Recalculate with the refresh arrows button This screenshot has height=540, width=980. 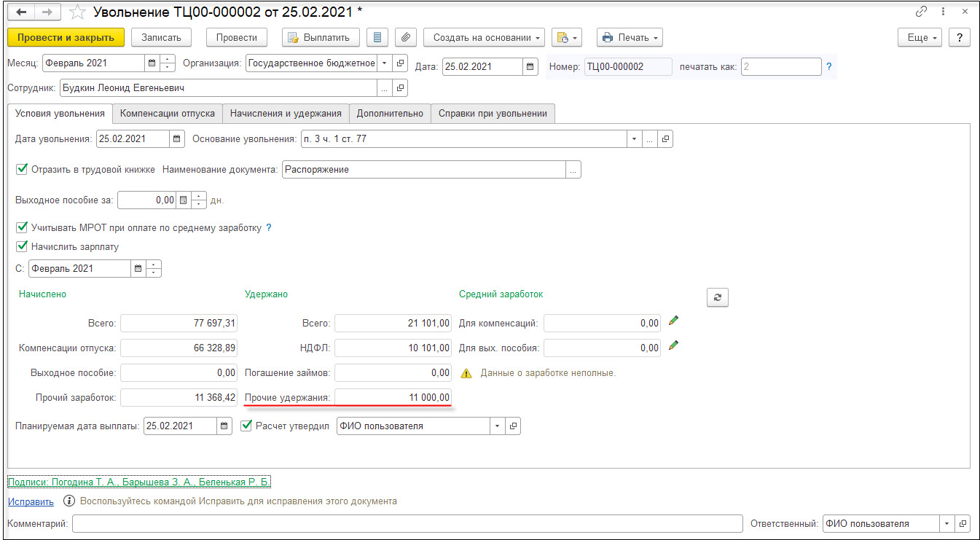[x=718, y=297]
